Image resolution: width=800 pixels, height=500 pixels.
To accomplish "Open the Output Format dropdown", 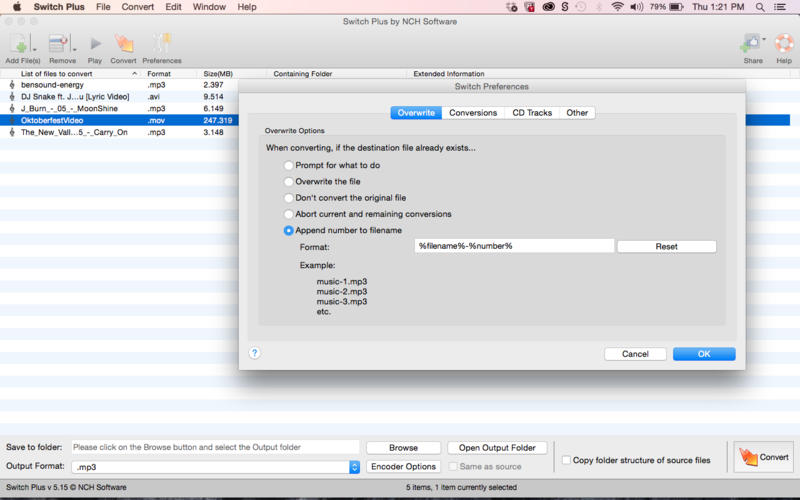I will click(355, 467).
